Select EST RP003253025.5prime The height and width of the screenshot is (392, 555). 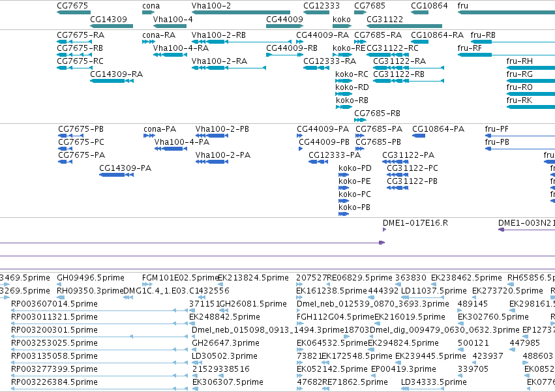point(99,350)
